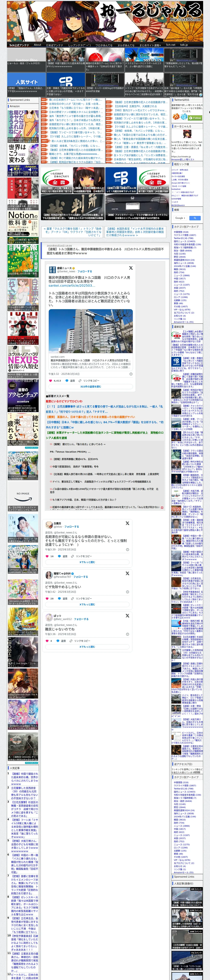Open the 5ch.net menu link
The height and width of the screenshot is (980, 210).
click(x=170, y=45)
